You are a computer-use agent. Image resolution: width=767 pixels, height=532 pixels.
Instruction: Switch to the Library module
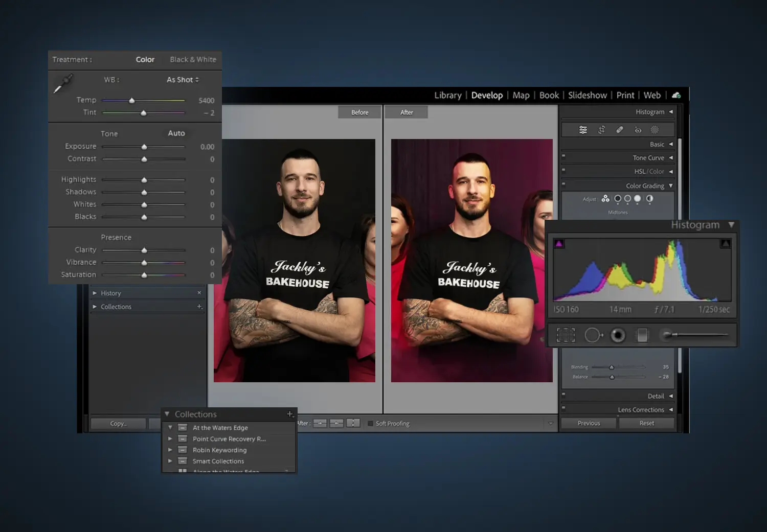(x=448, y=96)
